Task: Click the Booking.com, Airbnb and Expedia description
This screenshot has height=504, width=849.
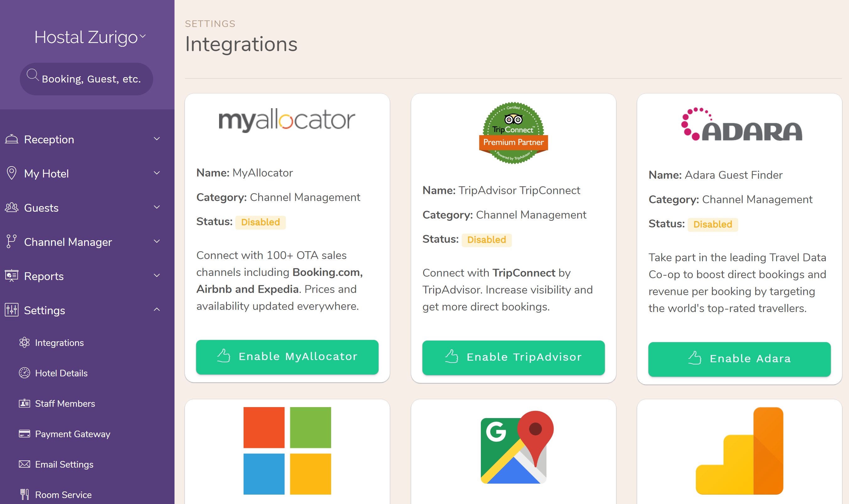Action: coord(280,280)
